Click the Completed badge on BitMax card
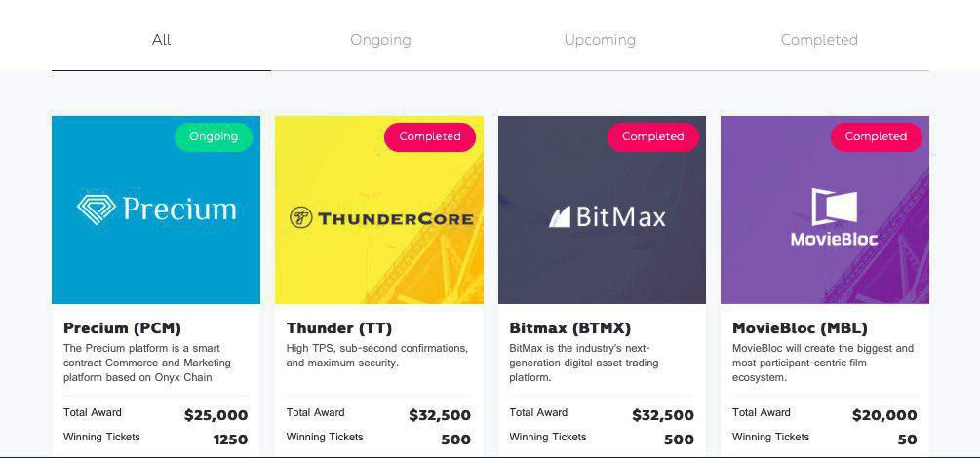The width and height of the screenshot is (980, 458). coord(653,136)
